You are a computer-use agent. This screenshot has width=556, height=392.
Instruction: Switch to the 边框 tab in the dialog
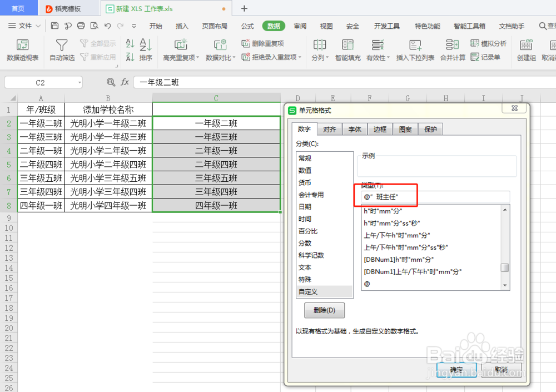point(380,129)
